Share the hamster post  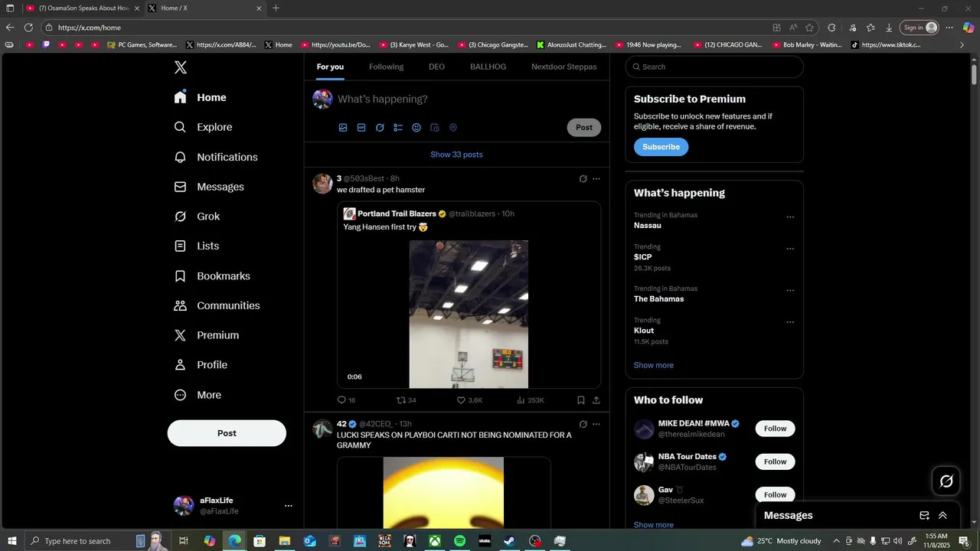[596, 400]
